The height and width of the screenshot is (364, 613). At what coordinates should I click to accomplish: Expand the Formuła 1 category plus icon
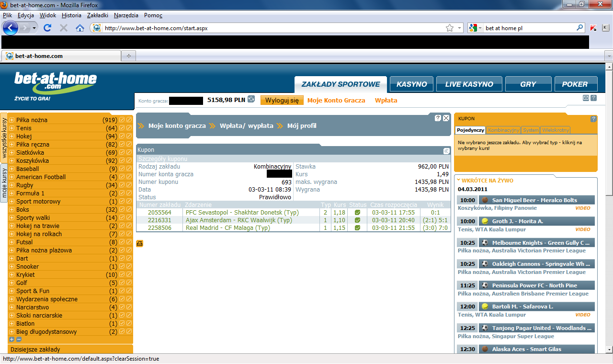[12, 193]
